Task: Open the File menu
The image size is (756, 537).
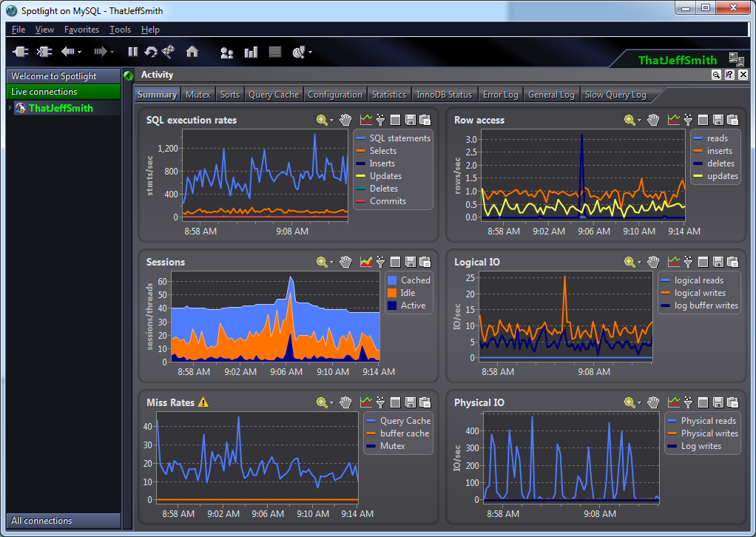Action: click(18, 30)
